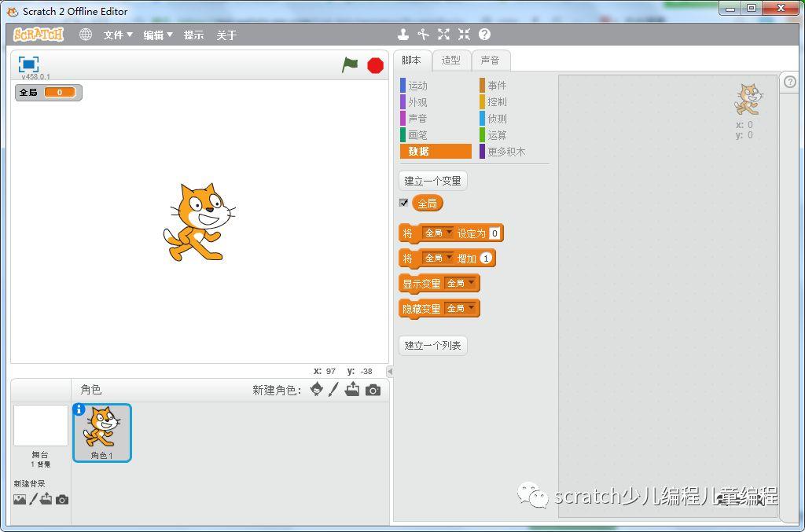The height and width of the screenshot is (532, 805).
Task: Paint a new sprite with the brush icon
Action: coord(333,390)
